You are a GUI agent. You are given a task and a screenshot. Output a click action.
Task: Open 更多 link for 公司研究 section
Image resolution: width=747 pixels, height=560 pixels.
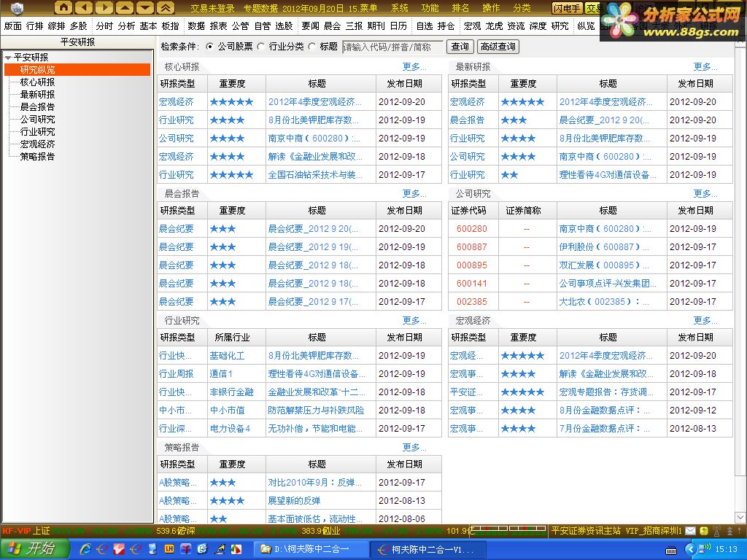click(x=705, y=194)
